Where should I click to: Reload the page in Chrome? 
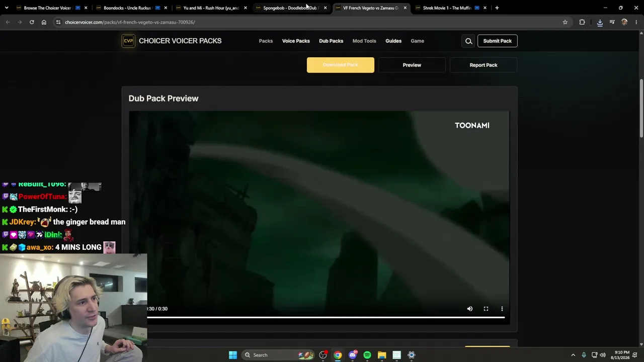32,22
